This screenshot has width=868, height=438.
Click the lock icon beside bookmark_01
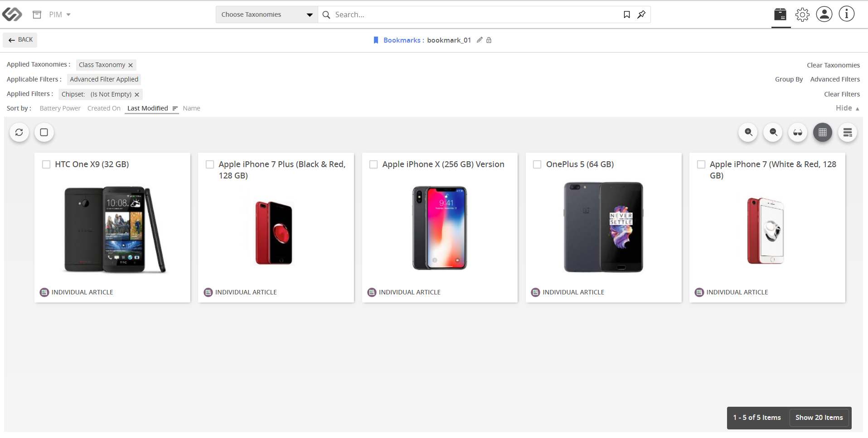pos(489,40)
